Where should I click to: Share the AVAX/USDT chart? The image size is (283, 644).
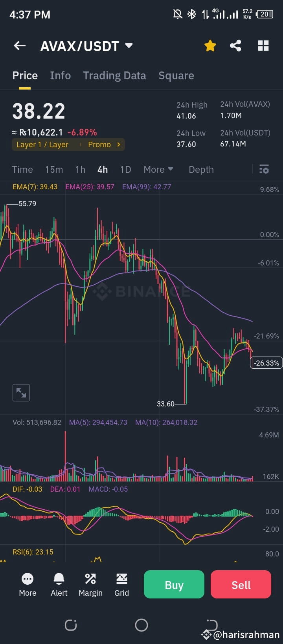[236, 46]
